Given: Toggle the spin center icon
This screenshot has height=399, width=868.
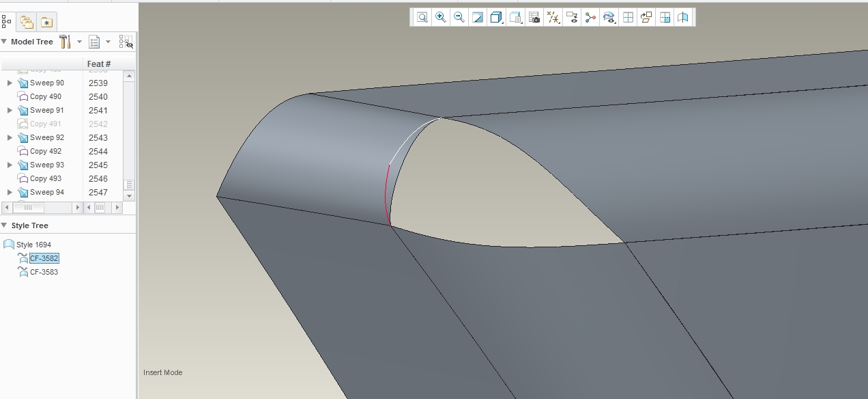Looking at the screenshot, I should point(590,18).
